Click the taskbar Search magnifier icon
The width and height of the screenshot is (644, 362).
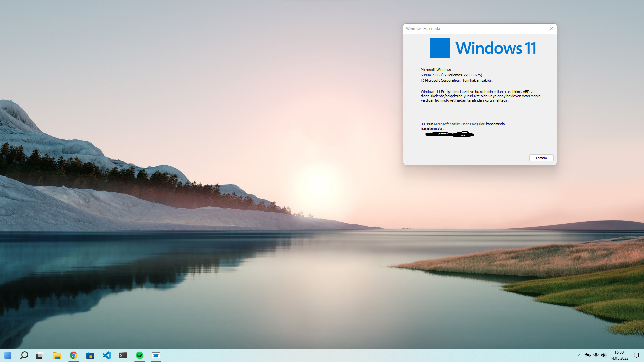[24, 355]
